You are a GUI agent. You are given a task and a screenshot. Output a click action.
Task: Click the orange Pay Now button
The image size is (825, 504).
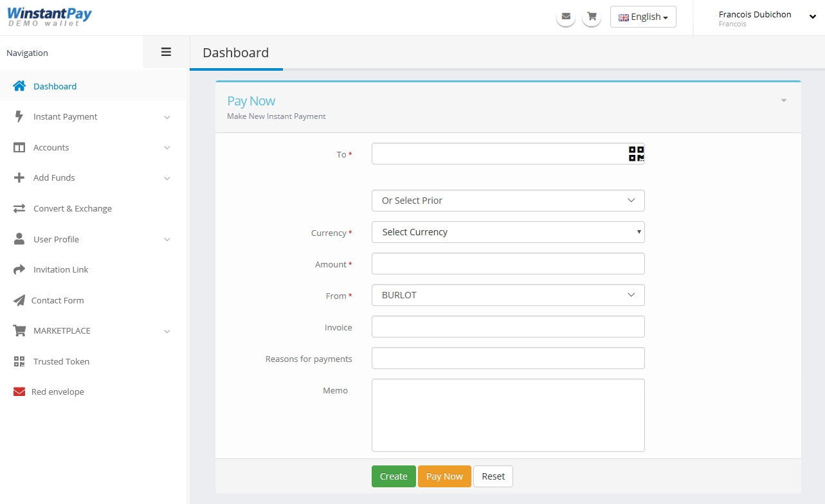[444, 476]
